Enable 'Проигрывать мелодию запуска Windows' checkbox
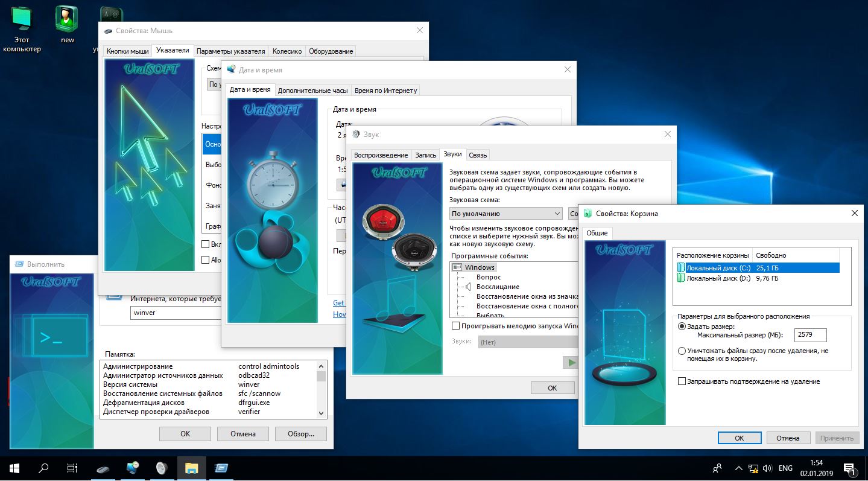868x481 pixels. click(455, 326)
